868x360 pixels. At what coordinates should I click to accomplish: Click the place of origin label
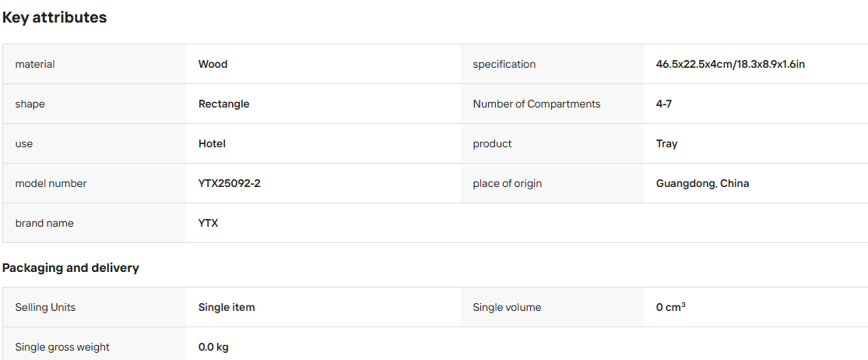point(507,183)
